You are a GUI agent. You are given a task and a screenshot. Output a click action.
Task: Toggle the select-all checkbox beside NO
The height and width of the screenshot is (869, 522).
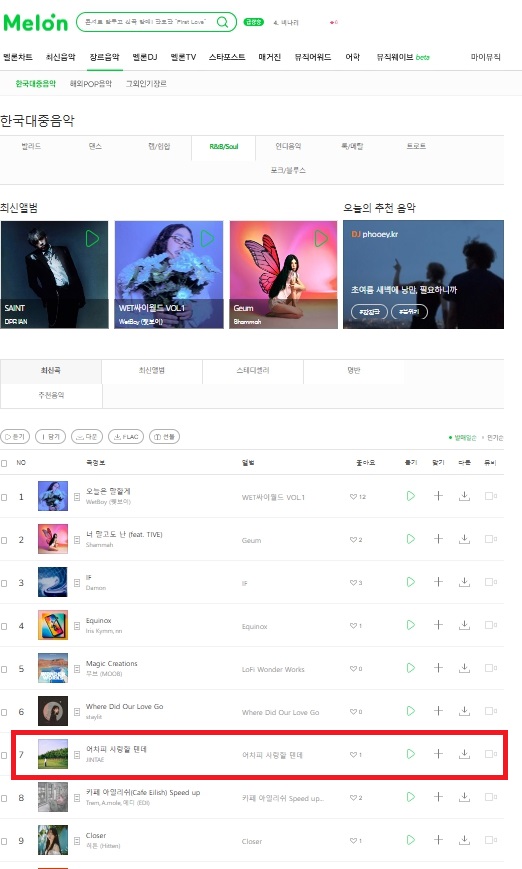tap(4, 463)
